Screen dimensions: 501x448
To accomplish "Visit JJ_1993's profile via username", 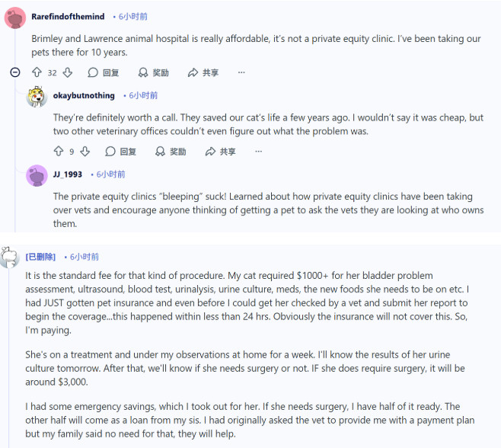I will click(68, 174).
